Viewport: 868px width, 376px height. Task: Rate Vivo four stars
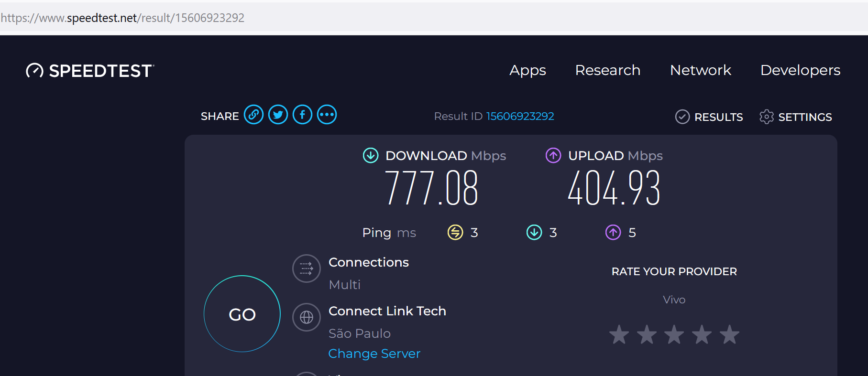[x=702, y=334]
